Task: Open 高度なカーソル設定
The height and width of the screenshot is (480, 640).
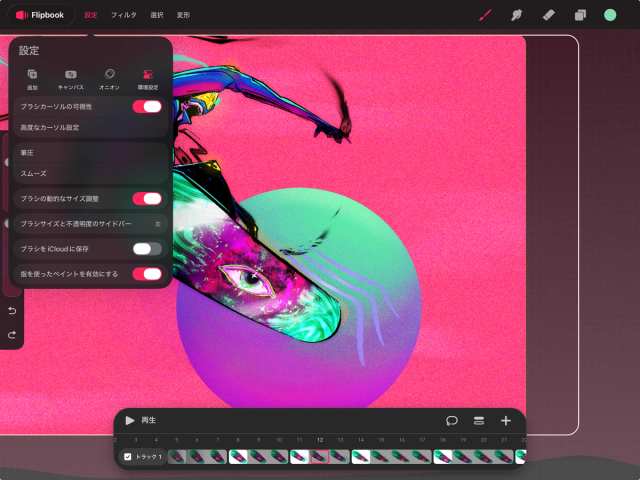Action: (x=91, y=127)
